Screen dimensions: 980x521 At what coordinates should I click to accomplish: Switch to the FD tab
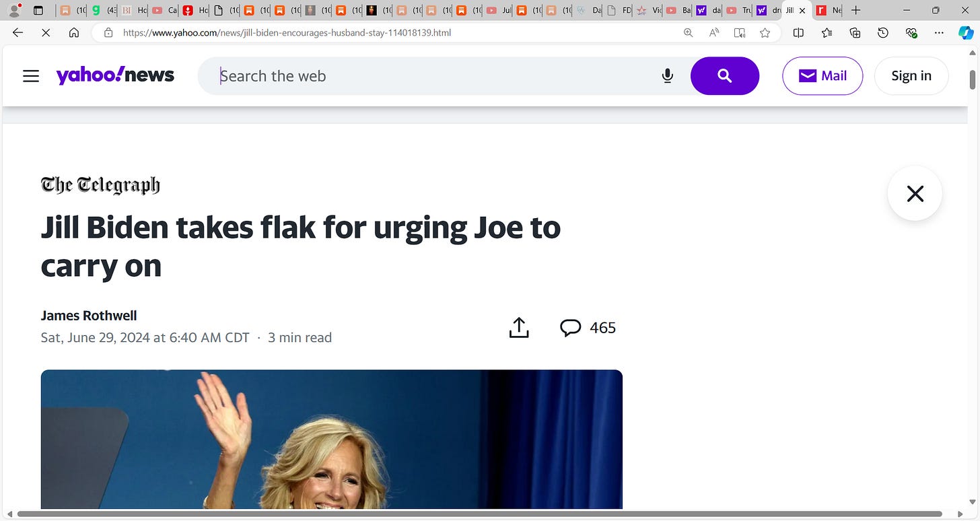619,10
